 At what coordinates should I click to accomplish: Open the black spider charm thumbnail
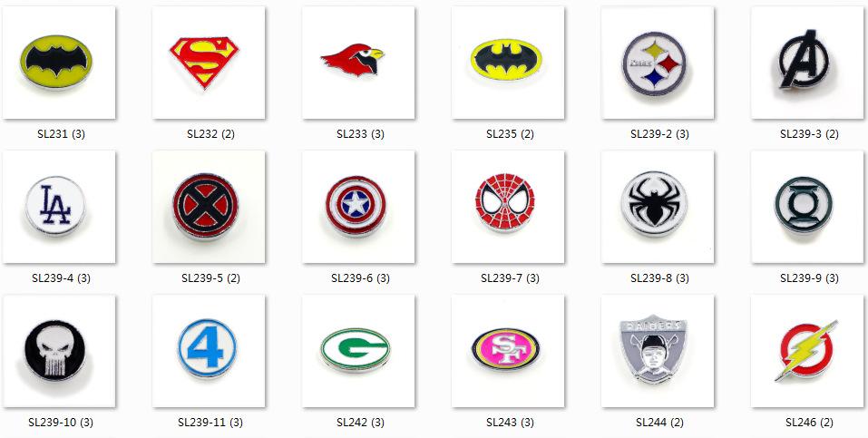658,207
